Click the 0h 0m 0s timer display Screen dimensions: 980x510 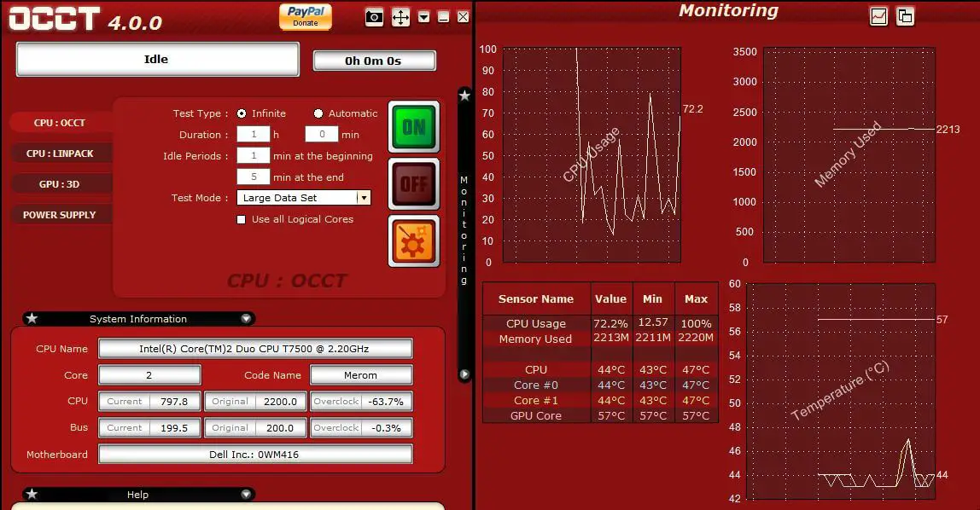[374, 61]
